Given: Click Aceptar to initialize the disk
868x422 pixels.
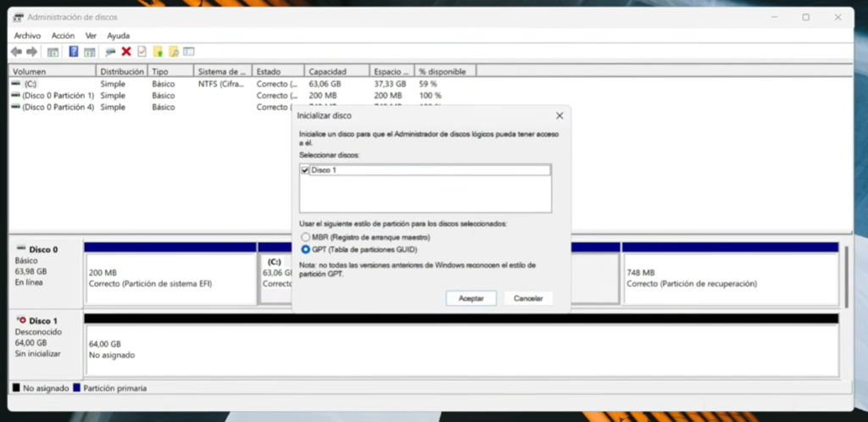Looking at the screenshot, I should click(471, 298).
